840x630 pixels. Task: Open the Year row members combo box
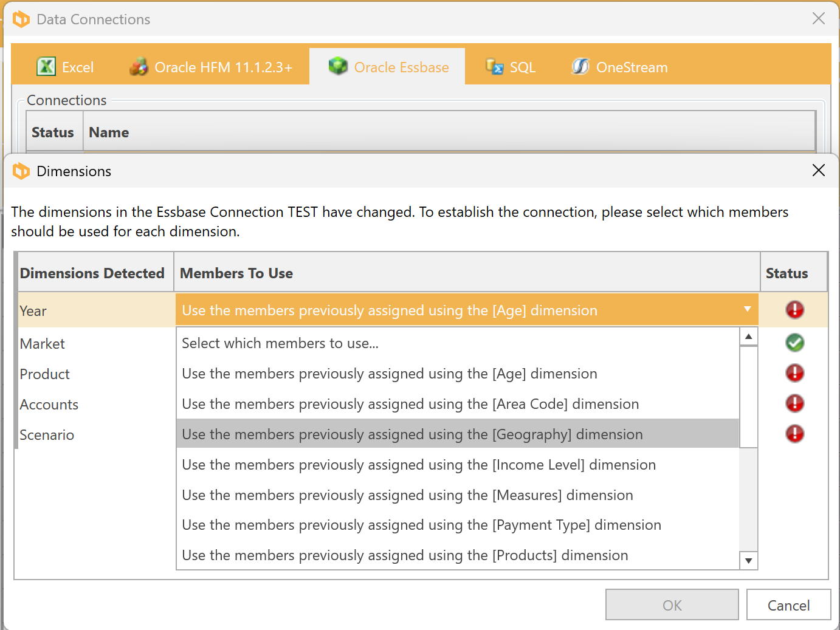pyautogui.click(x=467, y=310)
